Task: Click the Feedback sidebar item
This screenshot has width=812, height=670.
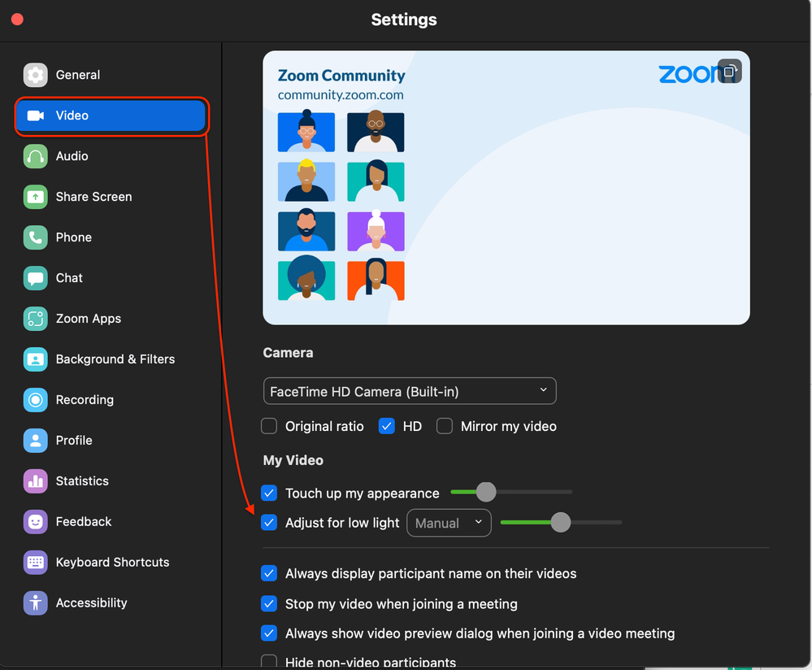Action: coord(83,522)
